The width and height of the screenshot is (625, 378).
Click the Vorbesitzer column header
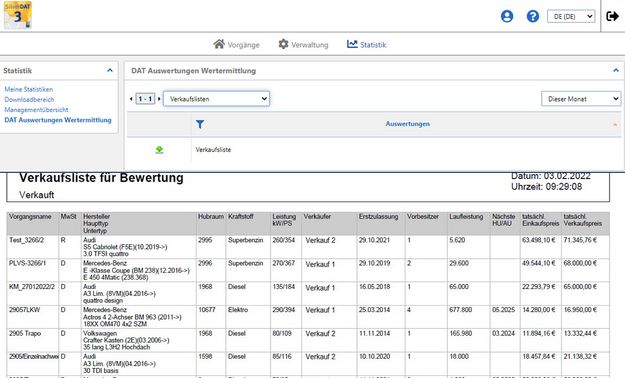[423, 217]
